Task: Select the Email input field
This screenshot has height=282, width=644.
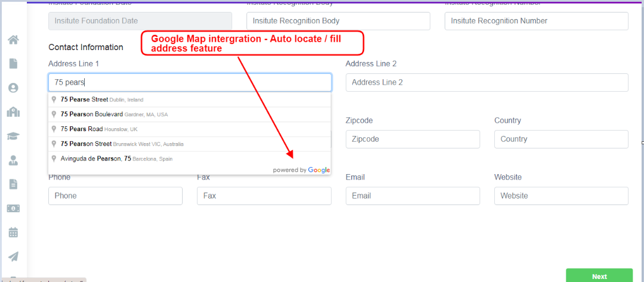Action: tap(413, 196)
